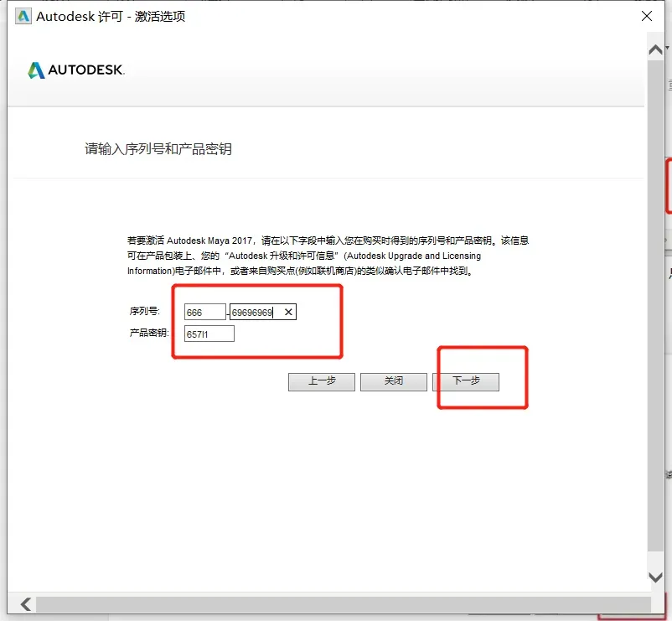The height and width of the screenshot is (621, 672).
Task: Clear the serial number with X icon
Action: point(288,312)
